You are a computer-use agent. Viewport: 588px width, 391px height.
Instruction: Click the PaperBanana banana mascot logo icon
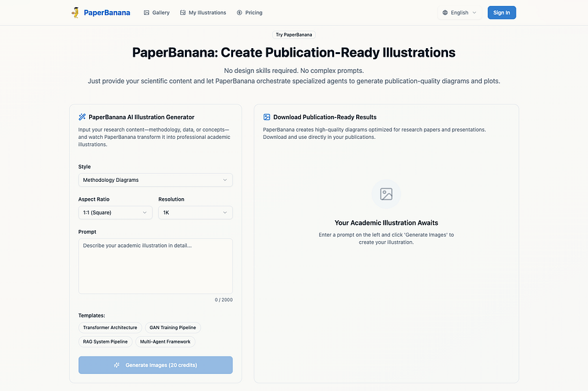click(x=76, y=12)
